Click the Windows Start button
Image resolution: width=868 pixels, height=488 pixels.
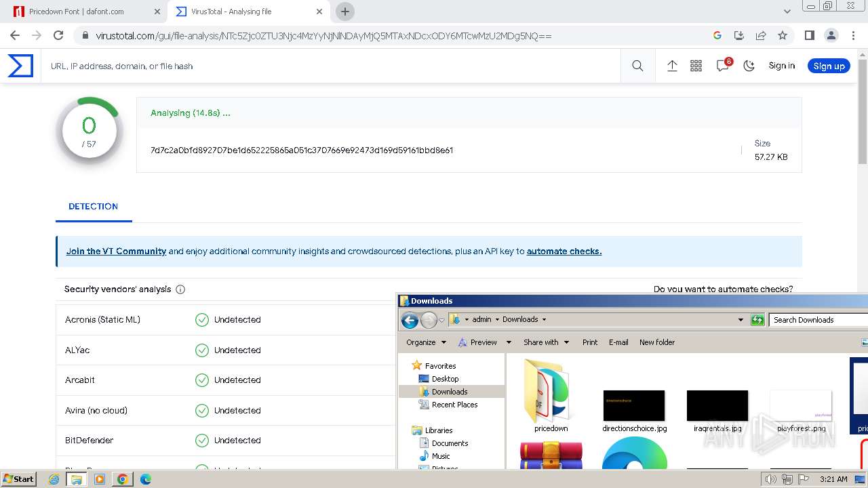[19, 479]
